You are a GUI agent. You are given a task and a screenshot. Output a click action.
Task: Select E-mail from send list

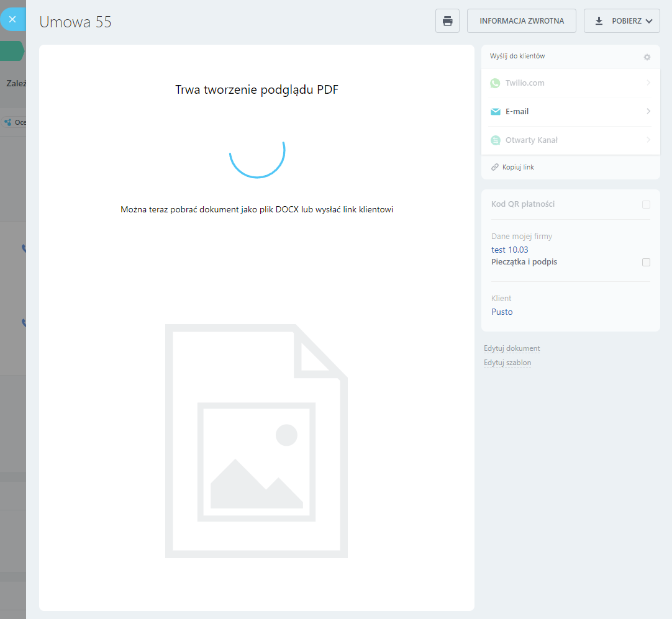[x=517, y=112]
